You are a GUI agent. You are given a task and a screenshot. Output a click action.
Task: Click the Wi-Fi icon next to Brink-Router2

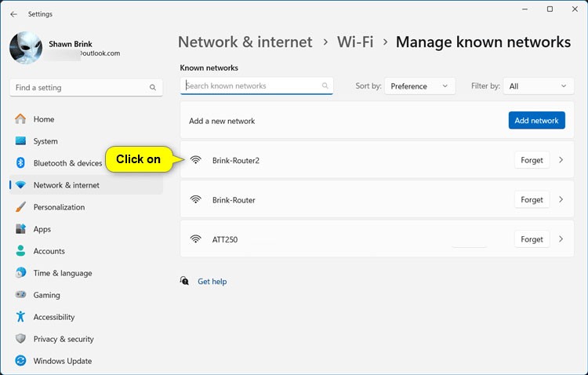(x=196, y=160)
